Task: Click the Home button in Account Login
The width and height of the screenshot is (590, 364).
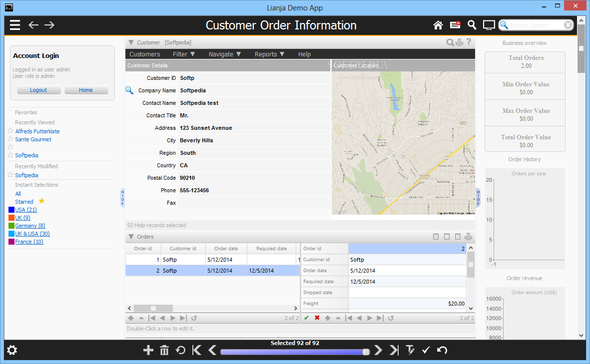Action: point(86,90)
